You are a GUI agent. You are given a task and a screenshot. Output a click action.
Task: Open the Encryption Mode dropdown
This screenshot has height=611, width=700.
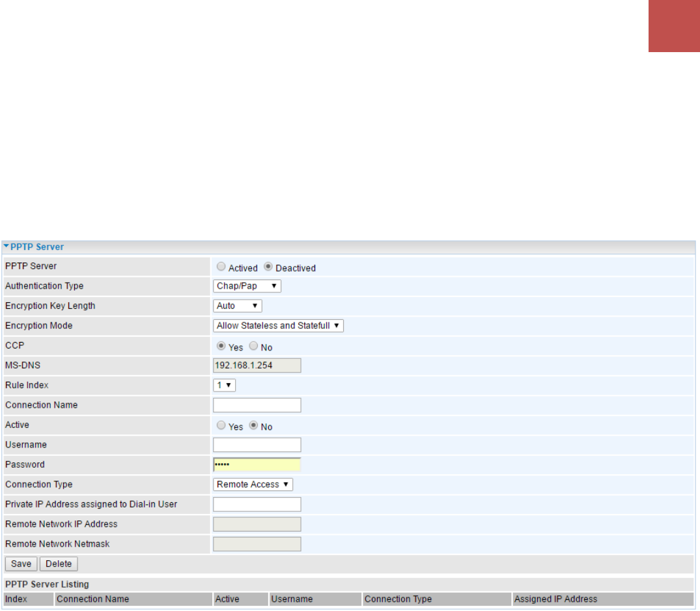[x=278, y=326]
